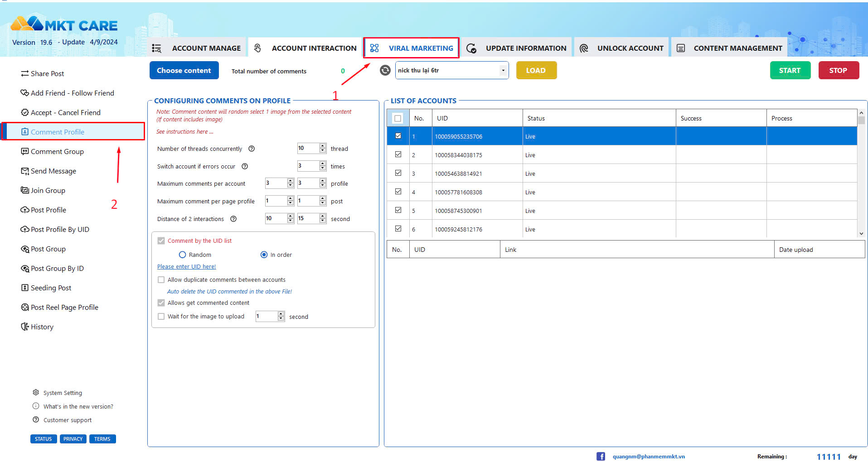The width and height of the screenshot is (868, 462).
Task: Click the red STOP button
Action: 839,70
